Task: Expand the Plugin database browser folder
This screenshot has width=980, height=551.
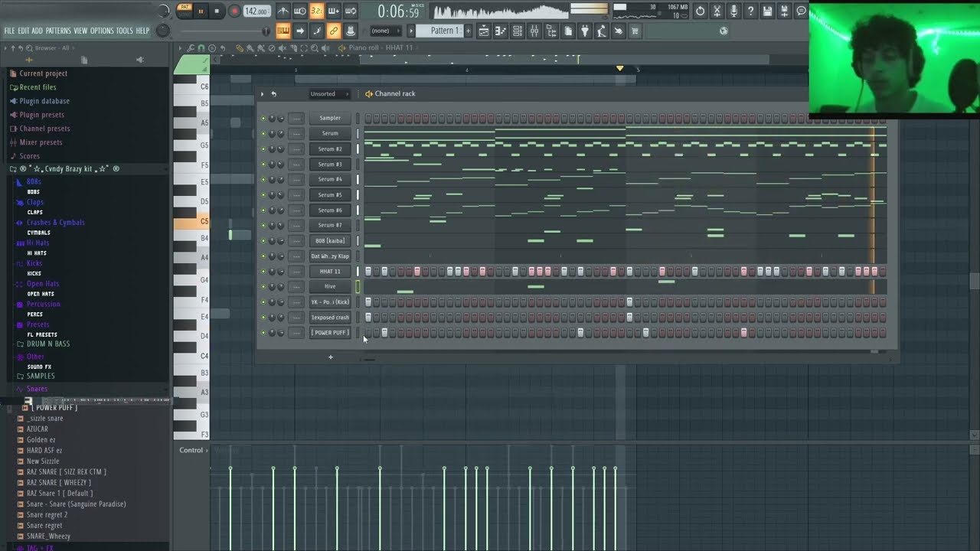Action: tap(44, 101)
